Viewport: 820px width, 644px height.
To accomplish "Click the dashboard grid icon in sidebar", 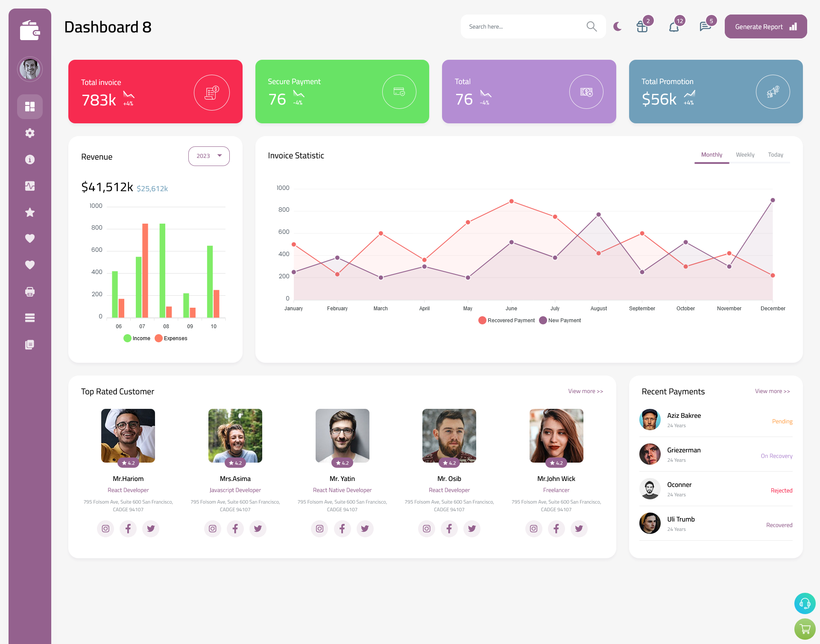I will coord(29,106).
